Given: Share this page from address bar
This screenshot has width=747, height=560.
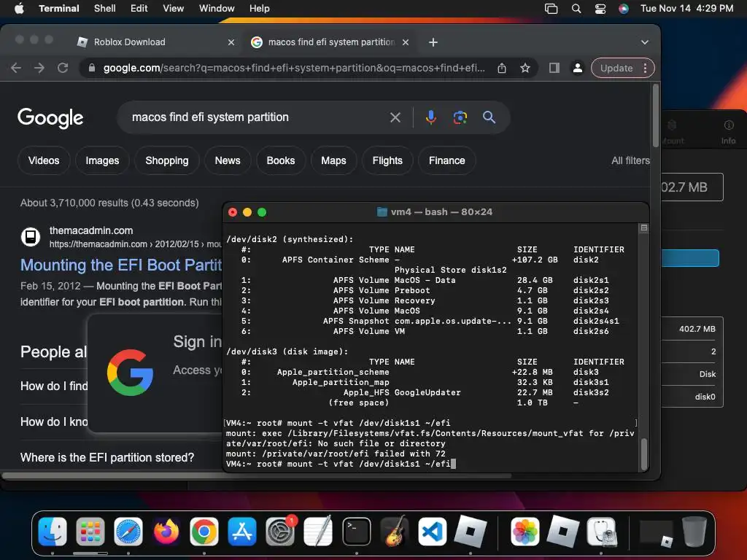Looking at the screenshot, I should 502,68.
